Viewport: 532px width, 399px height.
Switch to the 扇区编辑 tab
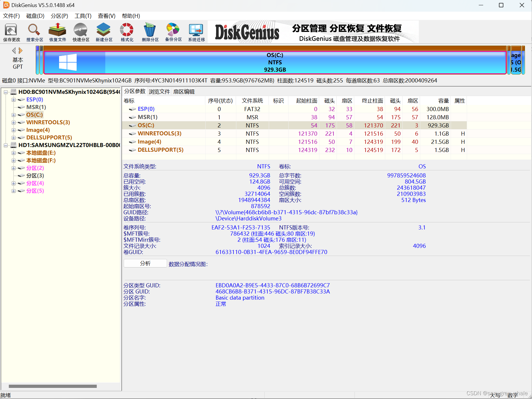pyautogui.click(x=184, y=91)
